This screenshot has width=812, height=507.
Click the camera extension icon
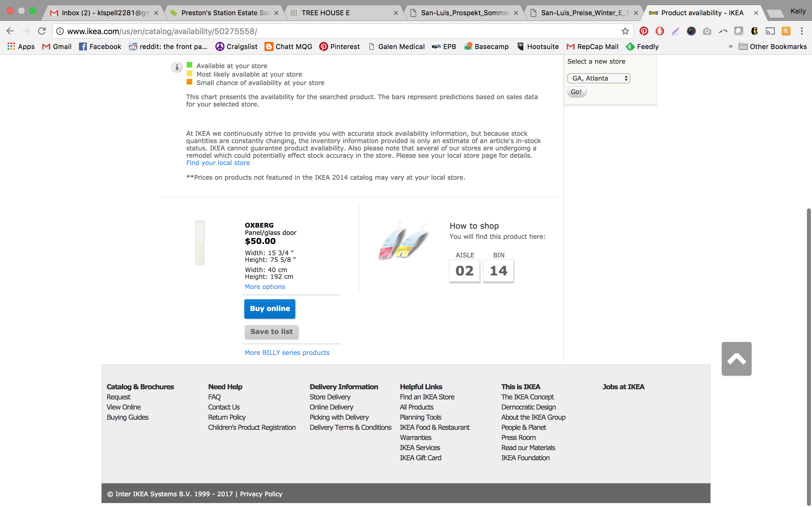pos(707,31)
